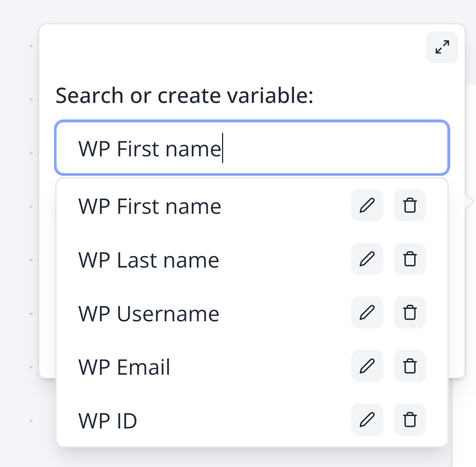476x467 pixels.
Task: Click the trash icon beside WP Email
Action: click(x=410, y=366)
